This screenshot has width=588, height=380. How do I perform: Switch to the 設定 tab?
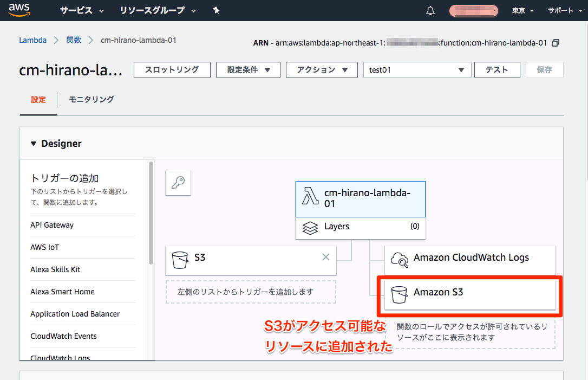pos(38,100)
